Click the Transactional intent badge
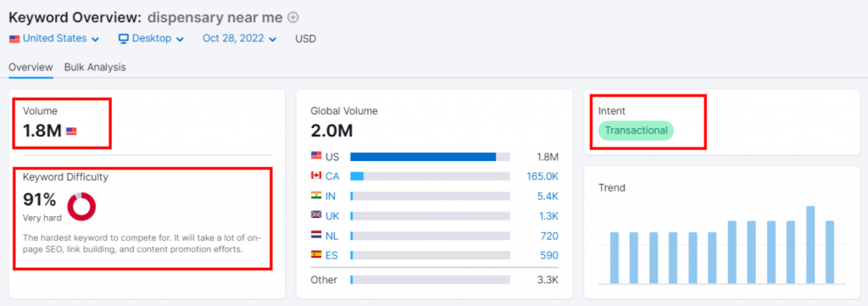The image size is (868, 306). click(636, 131)
